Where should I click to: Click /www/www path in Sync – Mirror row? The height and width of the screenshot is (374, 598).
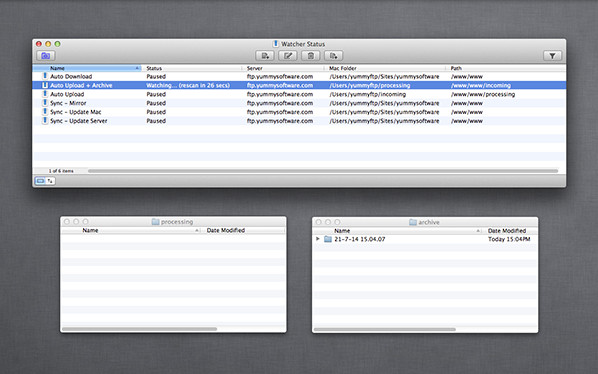467,103
